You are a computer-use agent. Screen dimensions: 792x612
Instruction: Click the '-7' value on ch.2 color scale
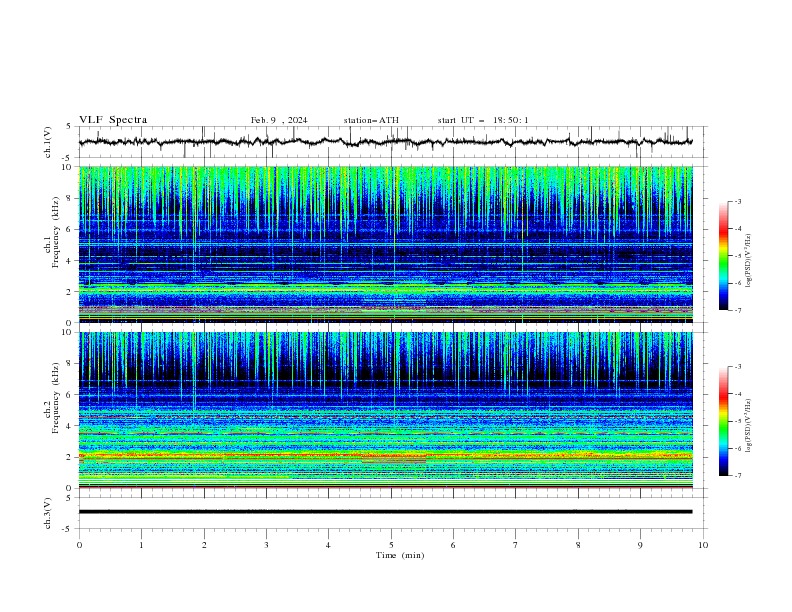[737, 476]
